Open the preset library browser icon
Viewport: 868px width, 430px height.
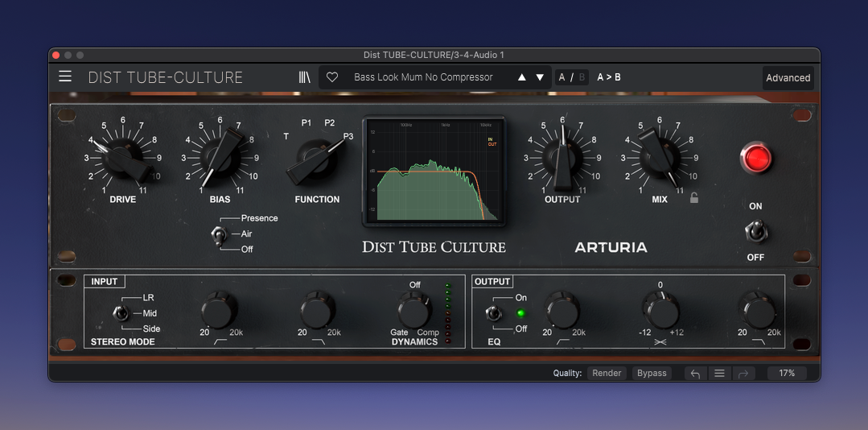click(x=305, y=77)
